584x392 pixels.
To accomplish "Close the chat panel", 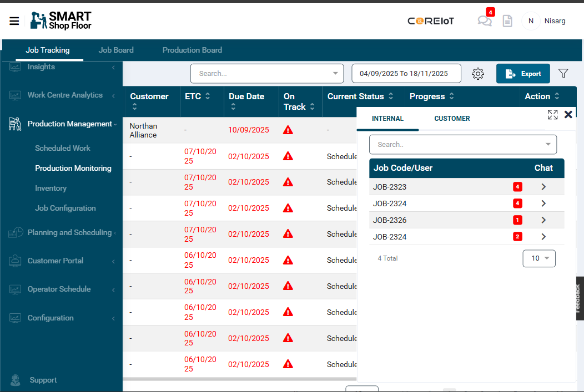I will point(568,115).
